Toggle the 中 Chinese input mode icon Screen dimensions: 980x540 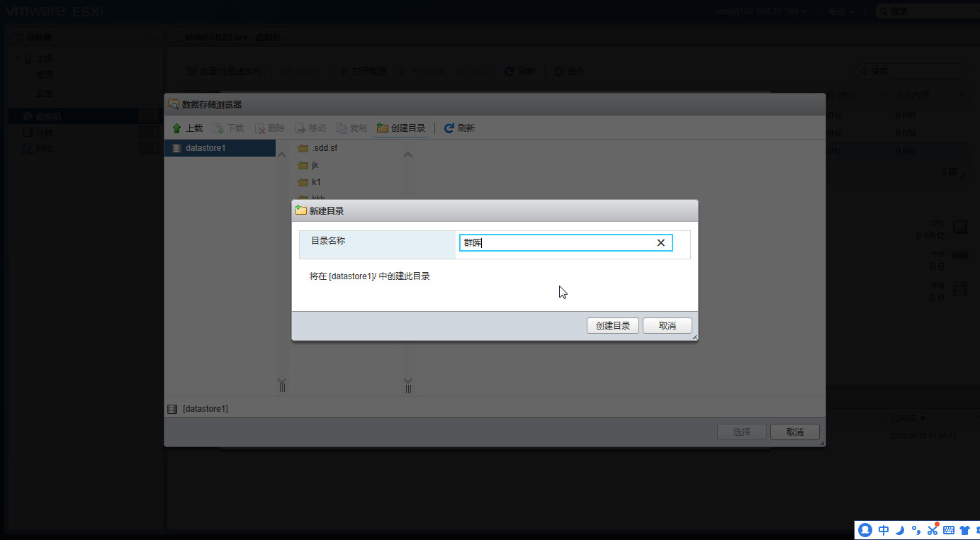pos(884,530)
